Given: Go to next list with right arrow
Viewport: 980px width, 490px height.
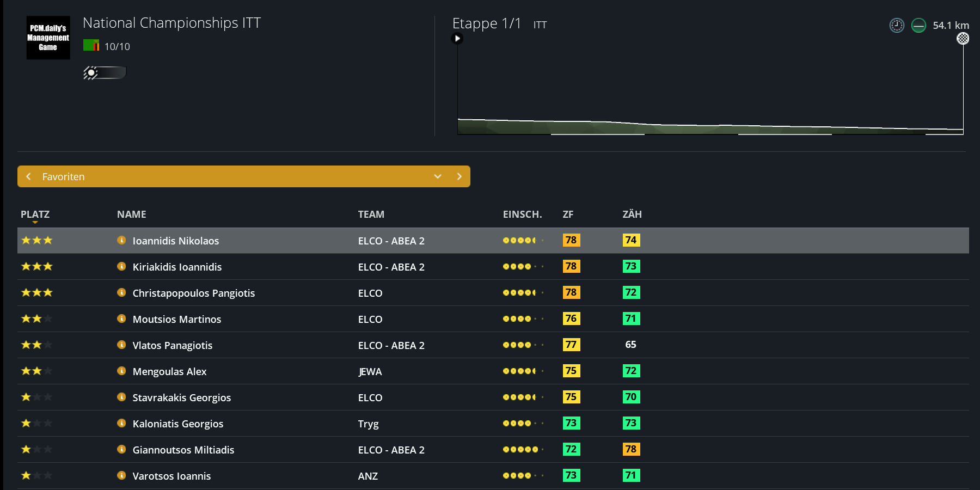Looking at the screenshot, I should [x=459, y=176].
